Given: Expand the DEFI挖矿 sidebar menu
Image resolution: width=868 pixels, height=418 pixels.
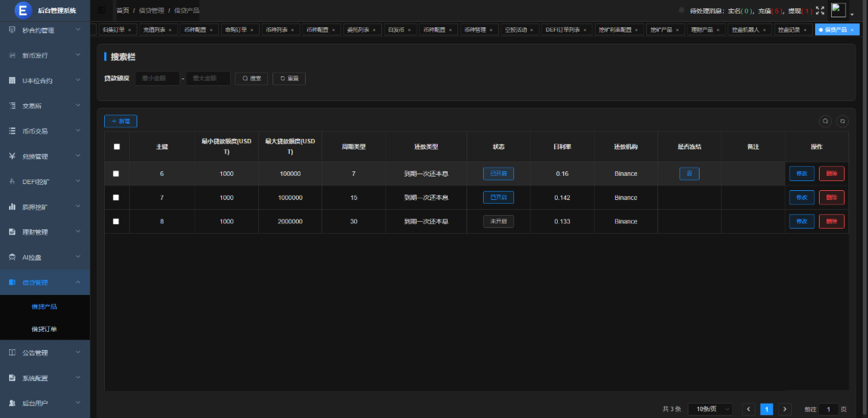Looking at the screenshot, I should pos(45,182).
